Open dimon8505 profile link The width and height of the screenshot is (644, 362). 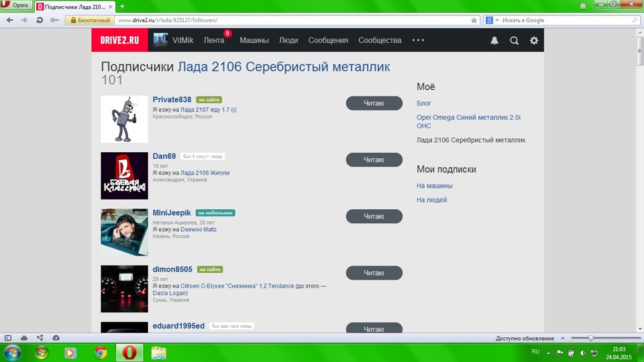click(172, 269)
